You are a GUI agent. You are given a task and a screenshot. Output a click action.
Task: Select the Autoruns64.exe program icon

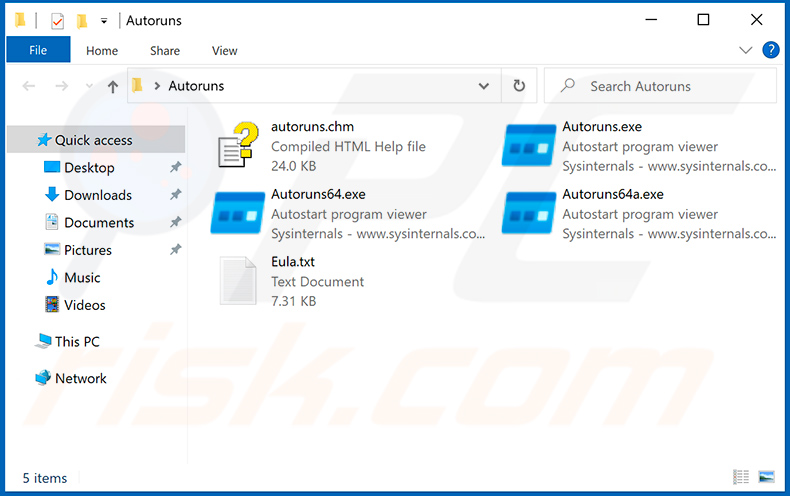click(238, 213)
